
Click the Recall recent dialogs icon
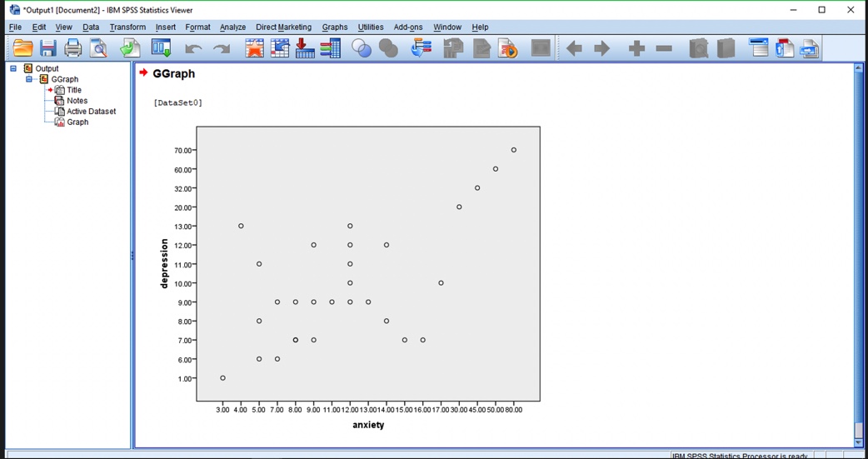(x=161, y=48)
